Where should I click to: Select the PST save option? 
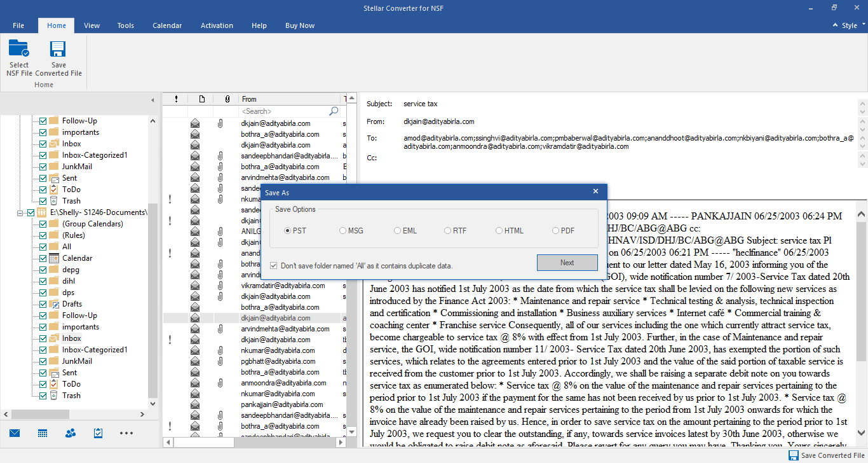pos(295,231)
